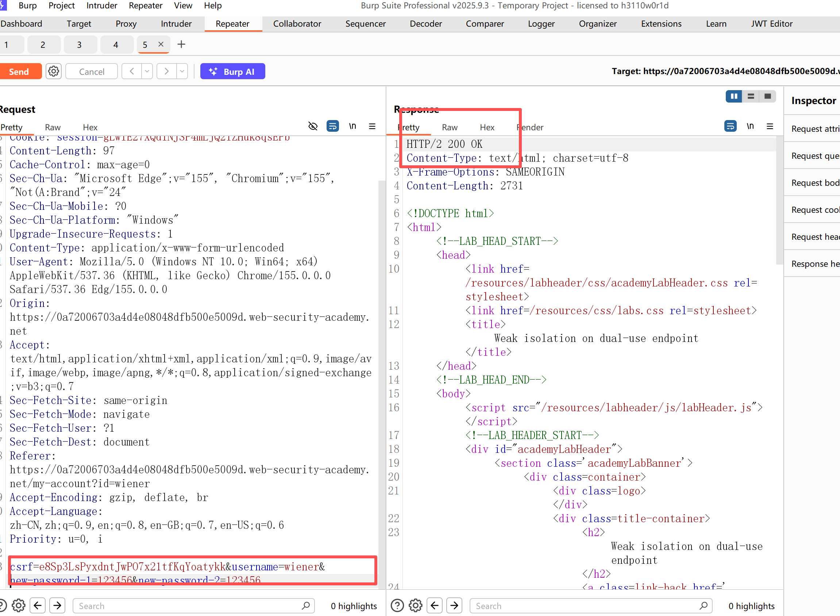Viewport: 840px width, 616px height.
Task: Toggle line wrap in Response panel
Action: click(x=731, y=126)
